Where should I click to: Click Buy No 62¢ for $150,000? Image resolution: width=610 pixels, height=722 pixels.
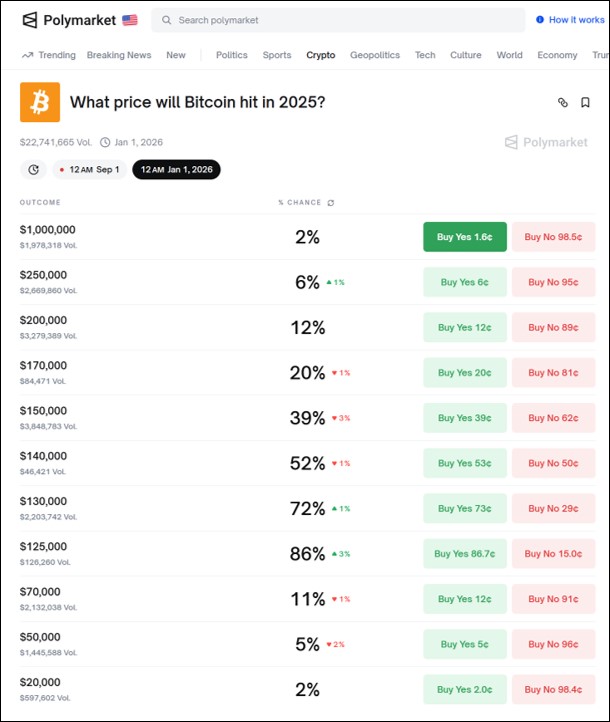[x=553, y=418]
